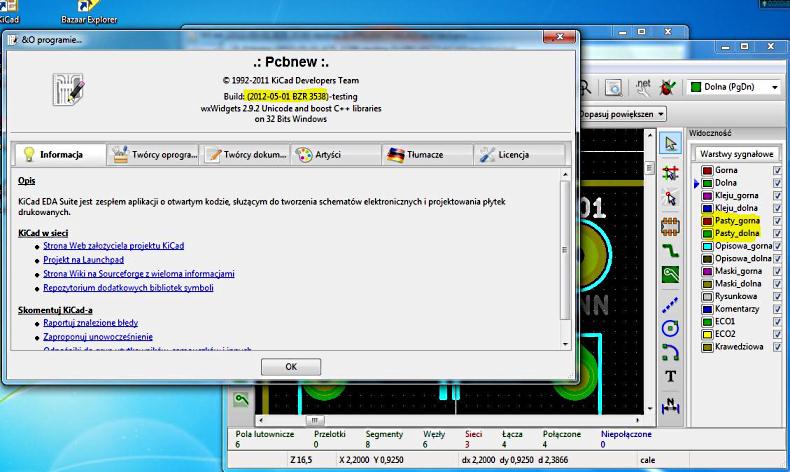Image resolution: width=790 pixels, height=472 pixels.
Task: Open the Zaproponuj unowocześnienie link
Action: point(98,336)
